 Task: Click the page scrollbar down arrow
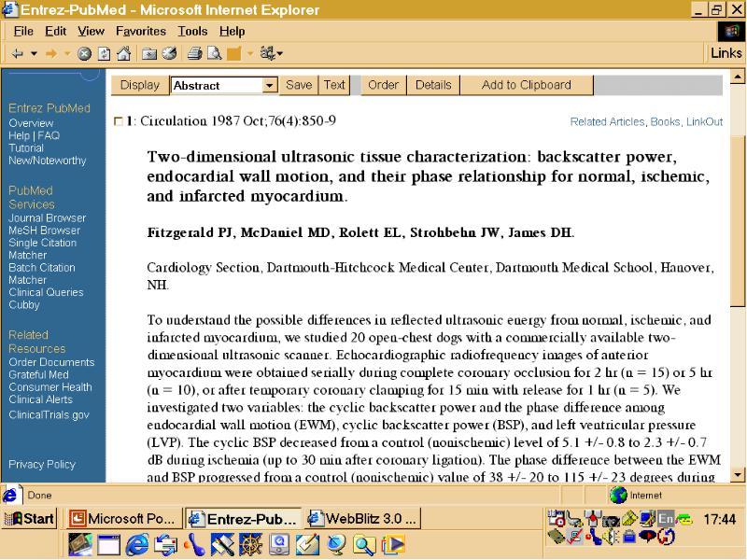coord(738,474)
